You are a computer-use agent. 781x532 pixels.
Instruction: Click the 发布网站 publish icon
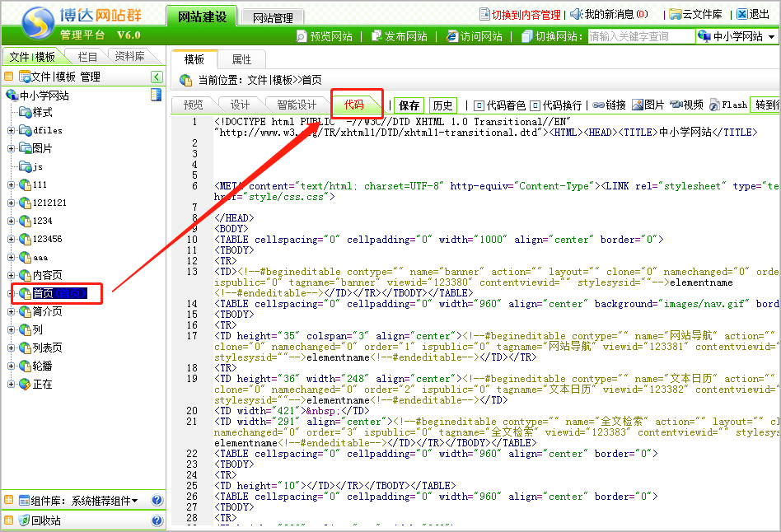coord(377,36)
